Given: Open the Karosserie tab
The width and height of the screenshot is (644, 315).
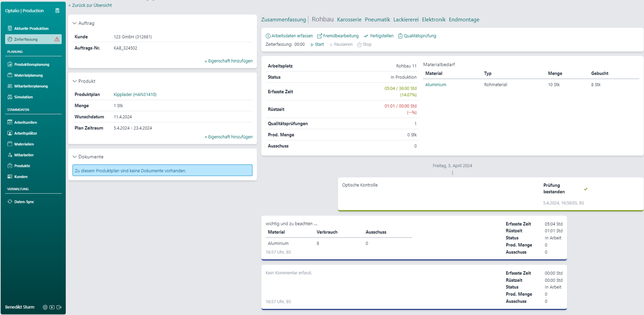Looking at the screenshot, I should (349, 20).
